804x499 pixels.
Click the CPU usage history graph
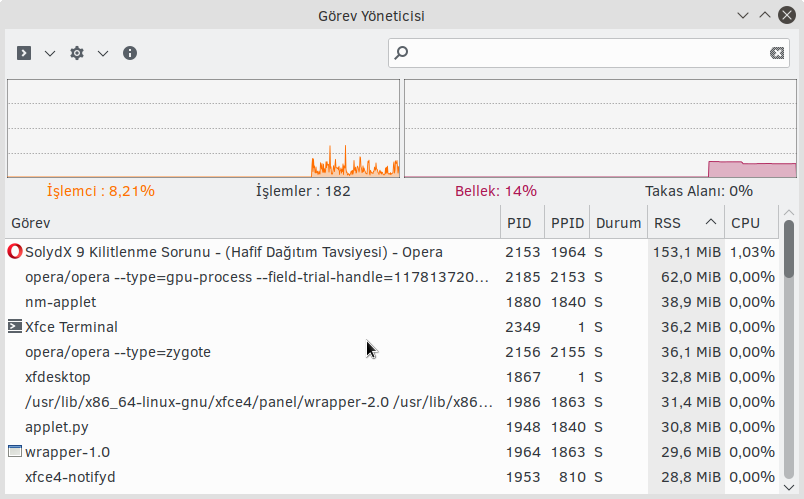coord(204,128)
